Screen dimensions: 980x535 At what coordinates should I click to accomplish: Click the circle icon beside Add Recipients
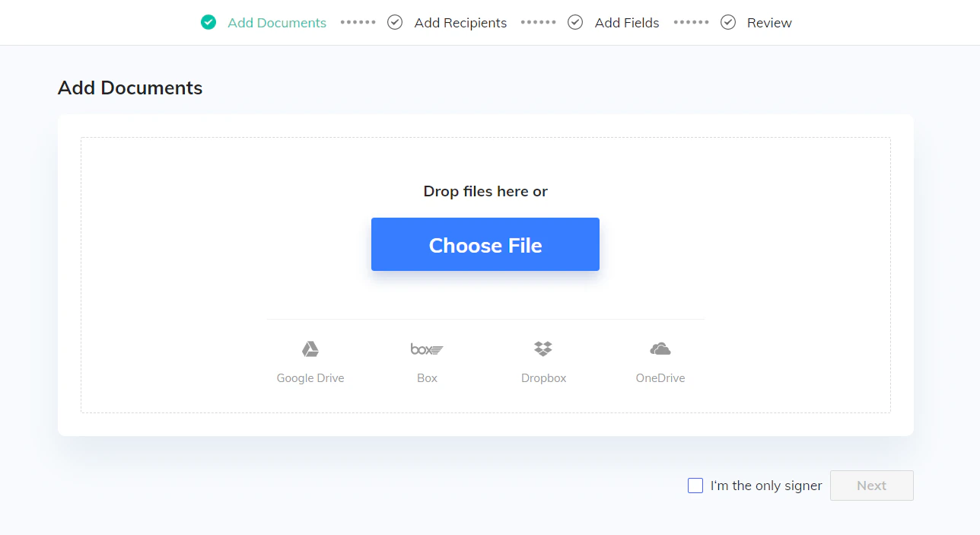(395, 22)
